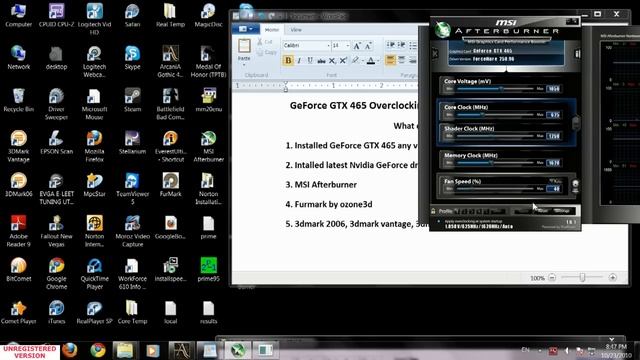Click the Copy command in WordPad
640x360 pixels.
(x=267, y=52)
